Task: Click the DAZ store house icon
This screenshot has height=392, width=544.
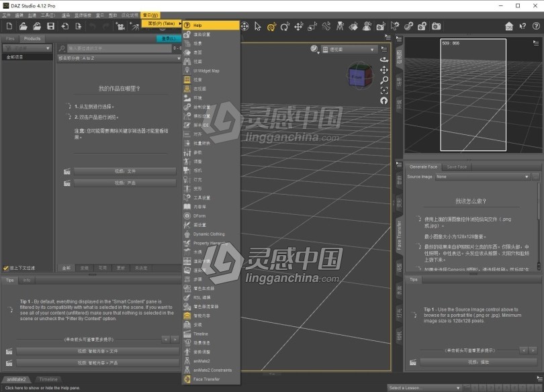Action: [x=509, y=26]
